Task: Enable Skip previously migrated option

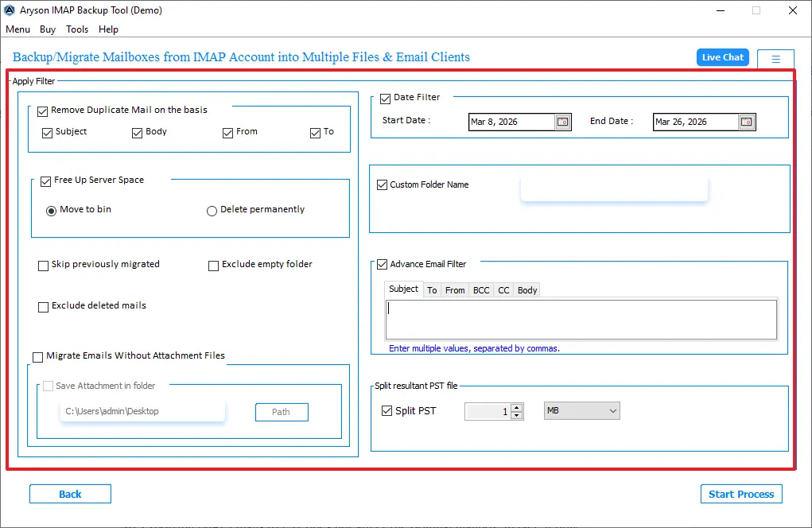Action: click(44, 266)
